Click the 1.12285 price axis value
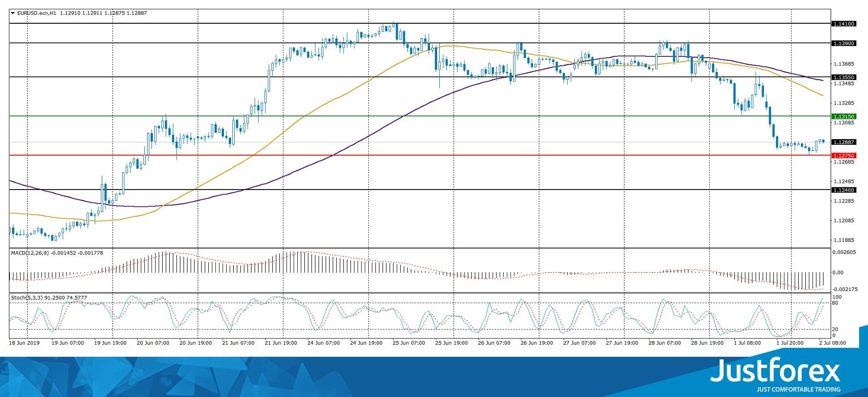The width and height of the screenshot is (868, 397). 844,201
